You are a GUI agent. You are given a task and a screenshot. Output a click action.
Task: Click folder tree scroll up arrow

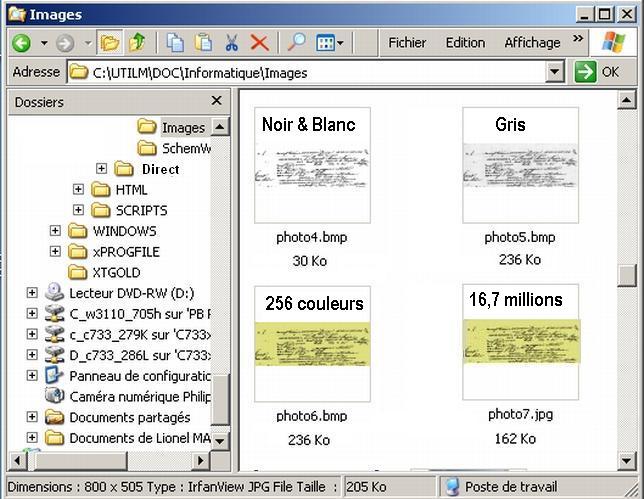point(220,126)
